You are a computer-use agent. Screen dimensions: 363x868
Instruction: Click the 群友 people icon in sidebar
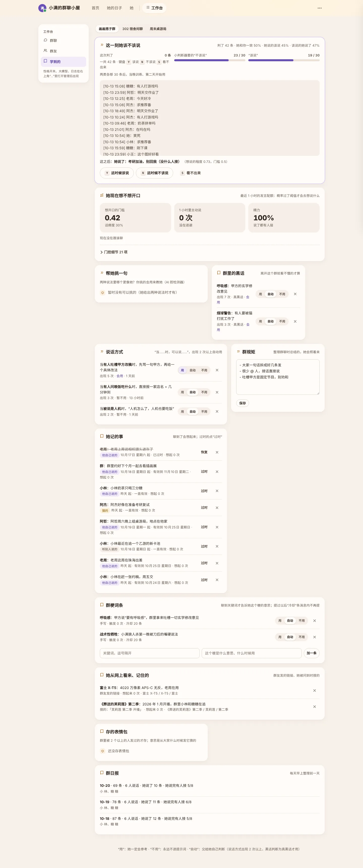click(x=46, y=51)
